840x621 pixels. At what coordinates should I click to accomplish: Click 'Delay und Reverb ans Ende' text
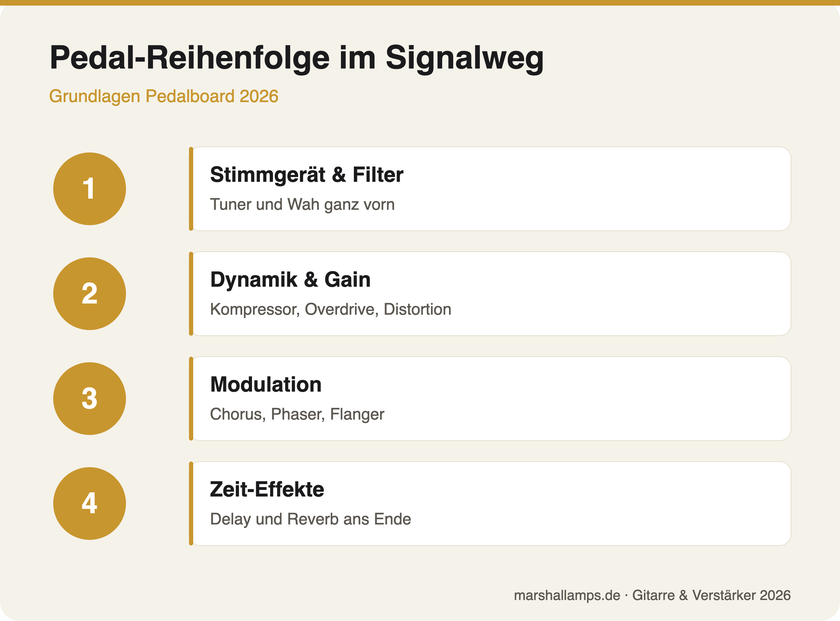tap(310, 519)
